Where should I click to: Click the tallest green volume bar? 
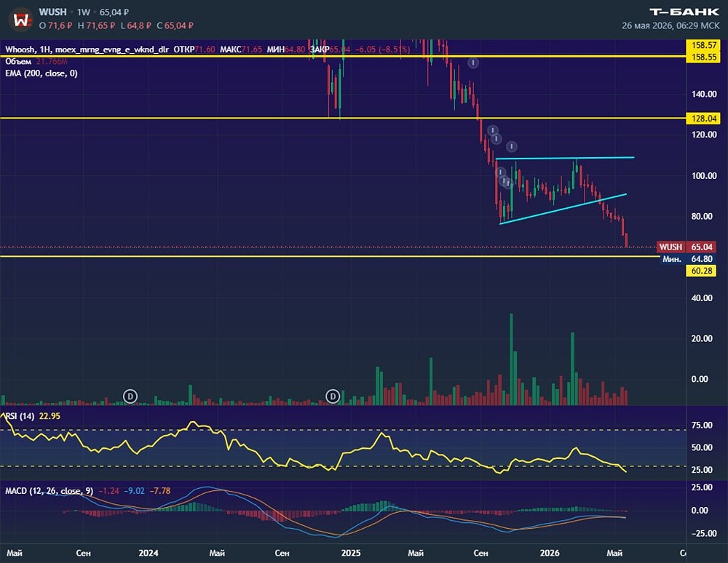[512, 359]
